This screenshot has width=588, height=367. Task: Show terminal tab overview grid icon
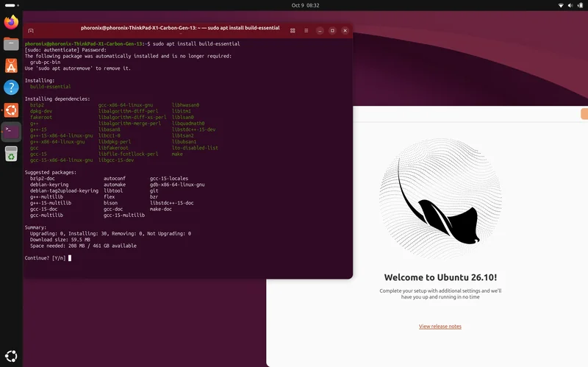click(293, 31)
